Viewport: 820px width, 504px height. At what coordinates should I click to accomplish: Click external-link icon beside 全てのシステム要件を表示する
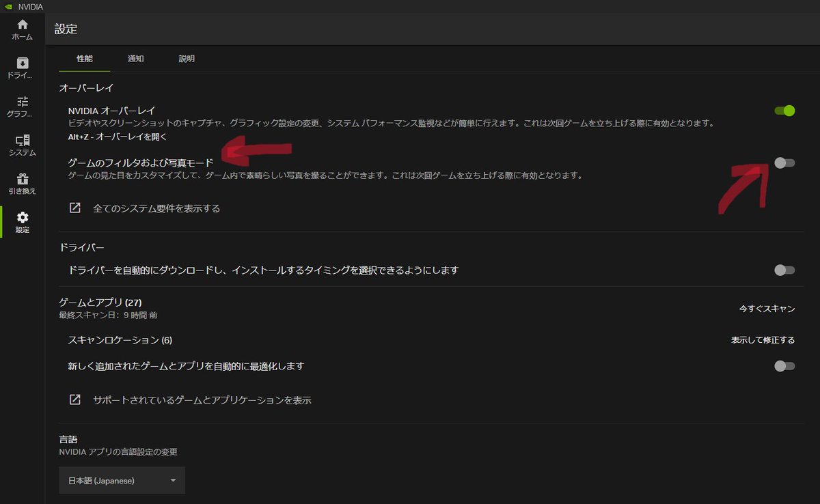pyautogui.click(x=75, y=208)
